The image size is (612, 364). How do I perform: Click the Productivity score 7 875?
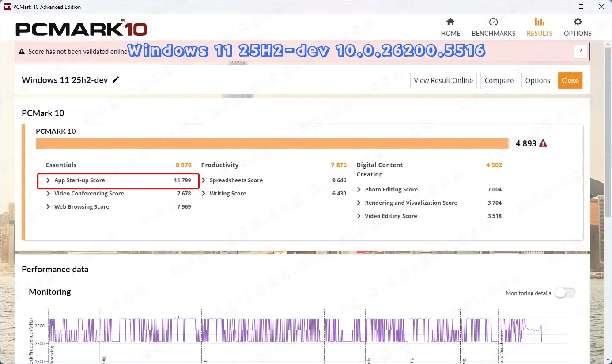(x=339, y=165)
